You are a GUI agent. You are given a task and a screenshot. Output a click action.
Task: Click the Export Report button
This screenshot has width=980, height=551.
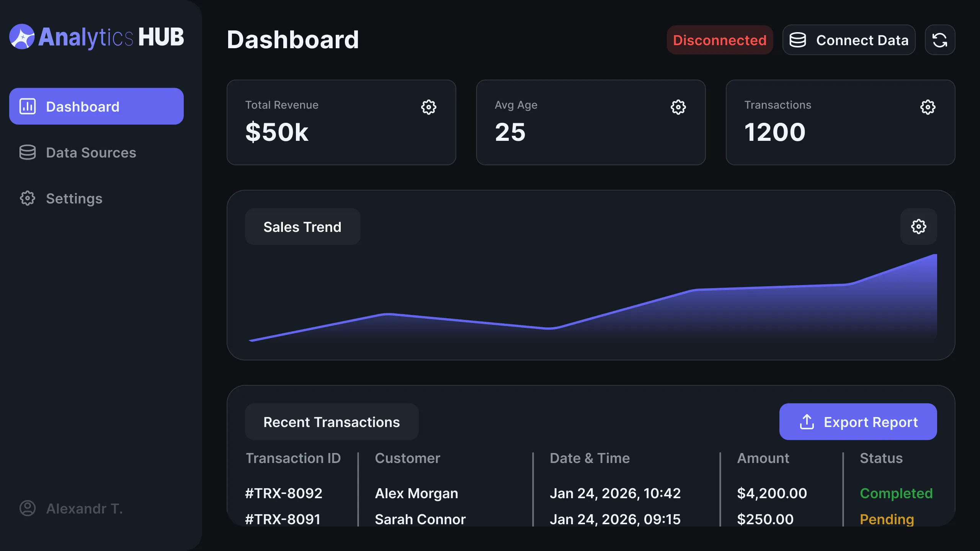[x=858, y=422]
